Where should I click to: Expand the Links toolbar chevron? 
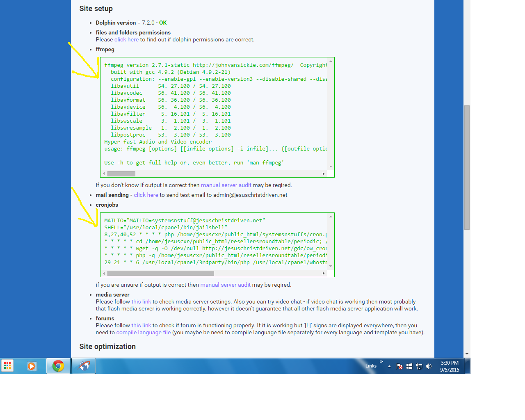pos(381,361)
